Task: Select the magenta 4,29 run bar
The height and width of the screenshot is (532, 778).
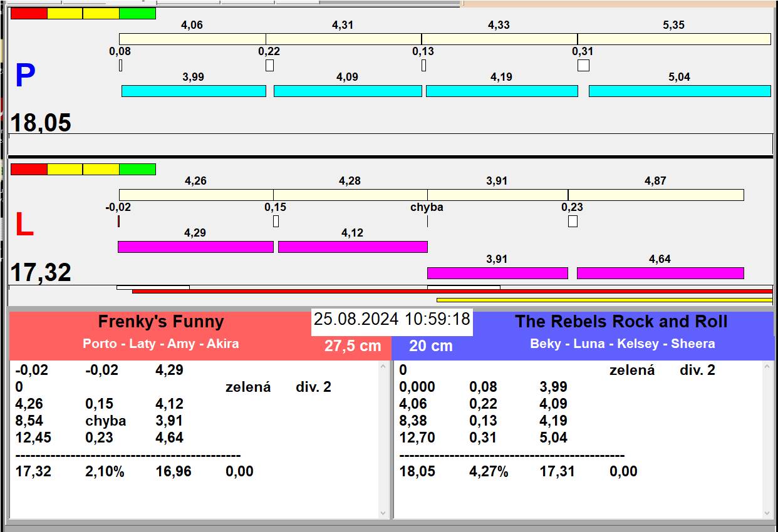Action: (195, 247)
